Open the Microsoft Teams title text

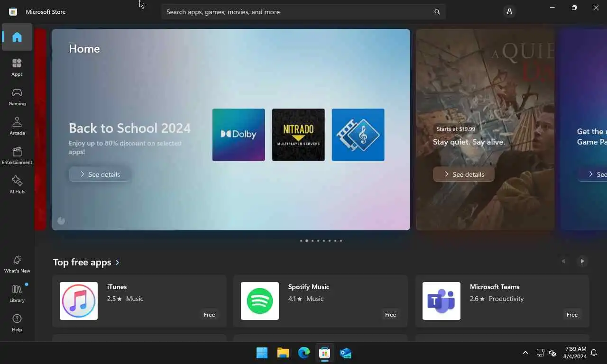[x=495, y=287]
